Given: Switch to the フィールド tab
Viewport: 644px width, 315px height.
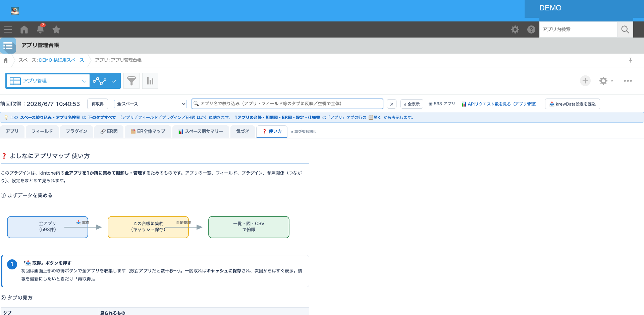Looking at the screenshot, I should tap(42, 131).
